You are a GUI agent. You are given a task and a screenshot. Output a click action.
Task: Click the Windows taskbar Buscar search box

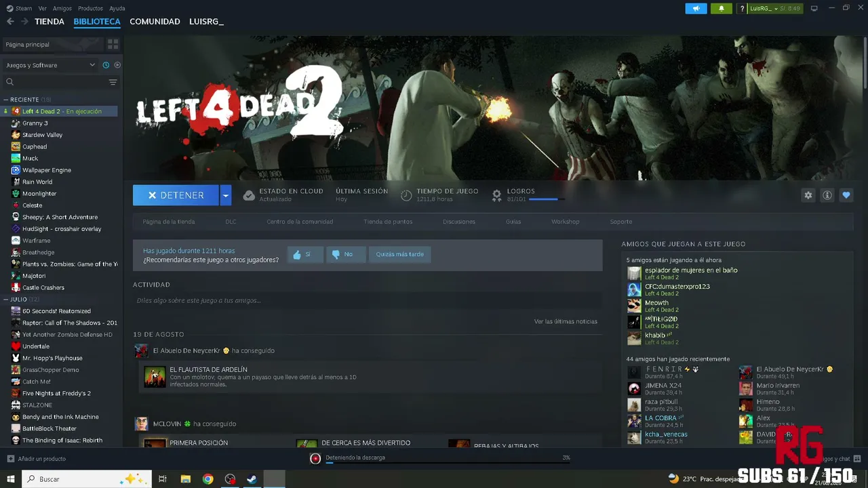(x=87, y=479)
